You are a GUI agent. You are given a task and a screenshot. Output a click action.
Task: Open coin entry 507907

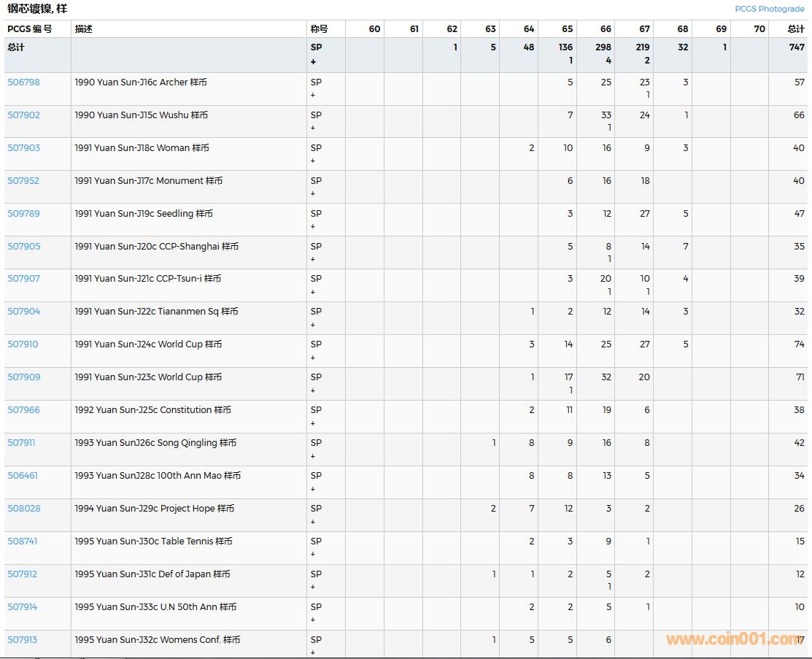(x=24, y=279)
